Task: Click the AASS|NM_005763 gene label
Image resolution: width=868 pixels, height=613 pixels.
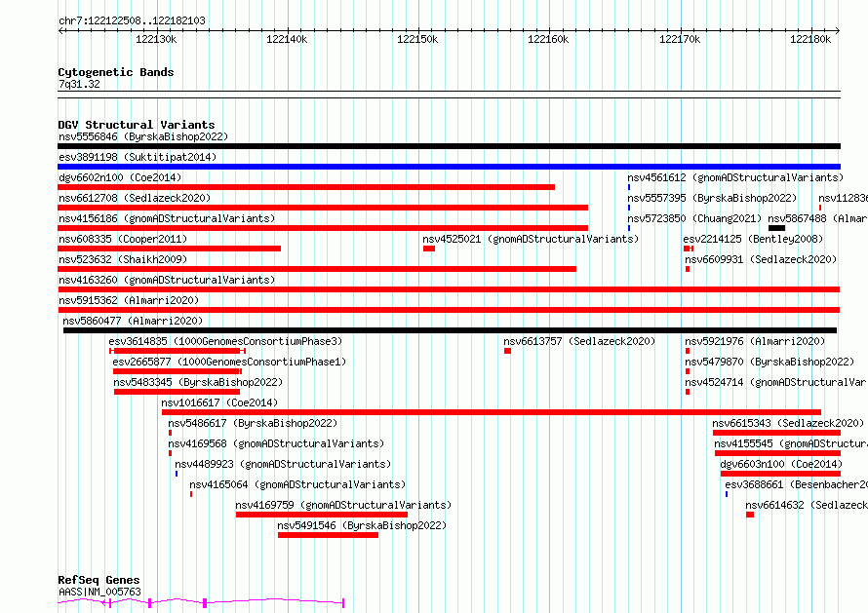Action: click(100, 592)
